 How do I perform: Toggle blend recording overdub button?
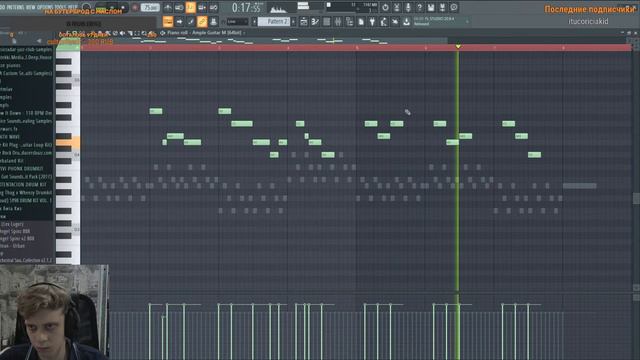click(202, 7)
